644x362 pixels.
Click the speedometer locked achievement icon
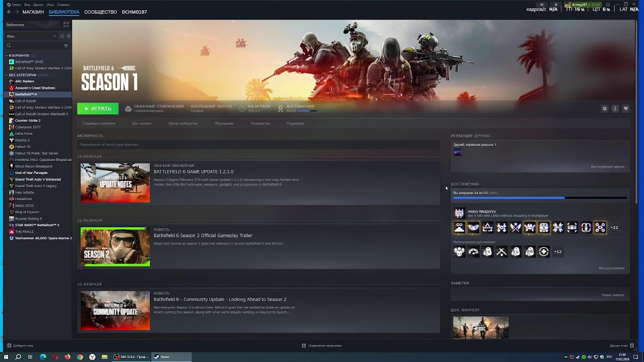point(473,252)
